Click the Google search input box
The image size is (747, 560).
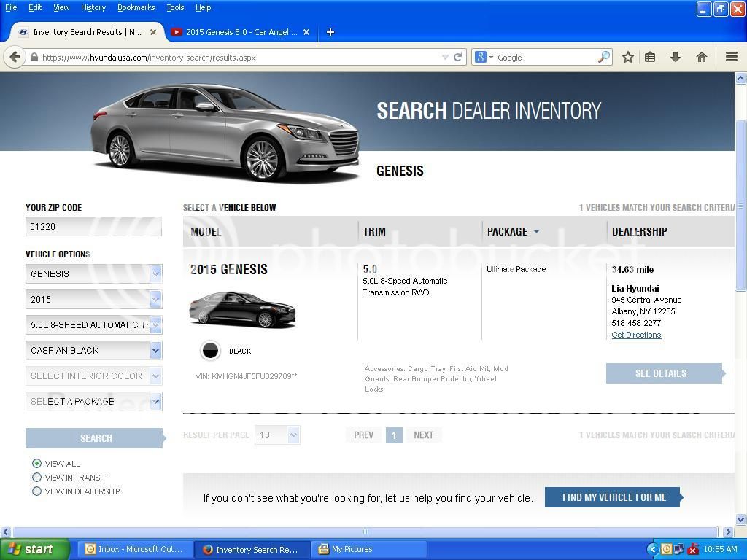(x=546, y=57)
